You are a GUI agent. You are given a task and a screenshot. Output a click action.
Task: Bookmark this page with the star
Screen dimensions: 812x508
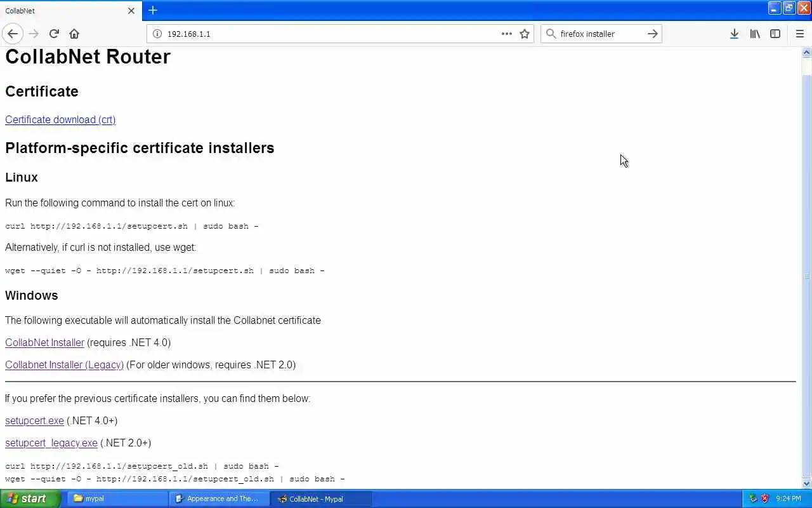click(525, 34)
